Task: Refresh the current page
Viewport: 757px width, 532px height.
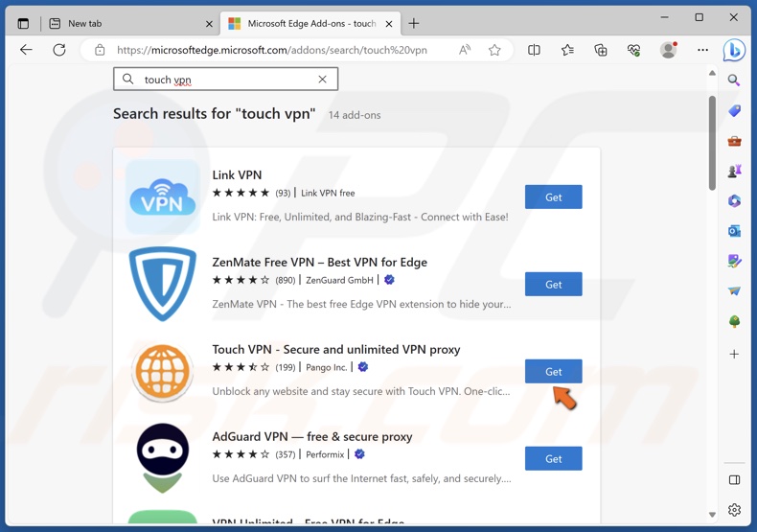Action: tap(58, 50)
